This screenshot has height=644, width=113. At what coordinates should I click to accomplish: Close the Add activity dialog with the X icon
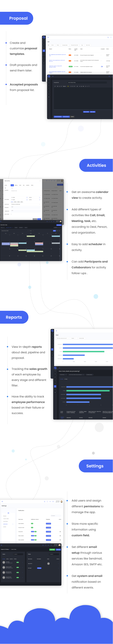[40, 181]
